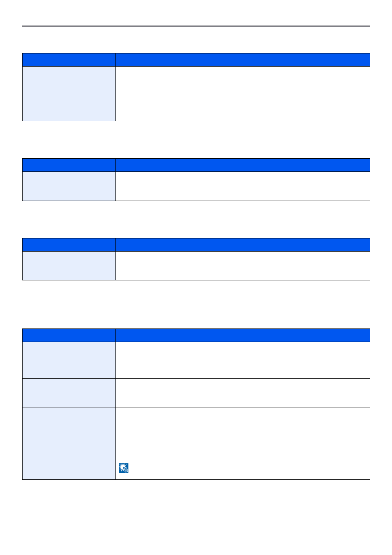
Task: Select the first table's blue header description column
Action: (x=243, y=60)
